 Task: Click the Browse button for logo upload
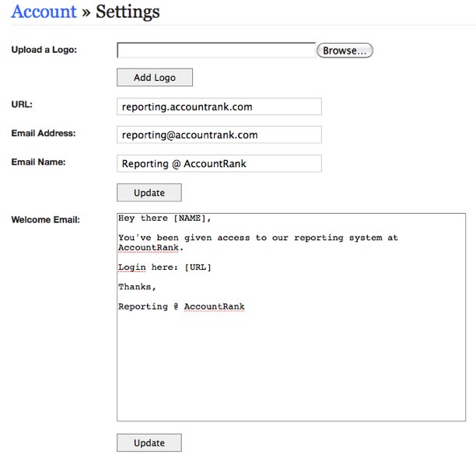click(345, 51)
